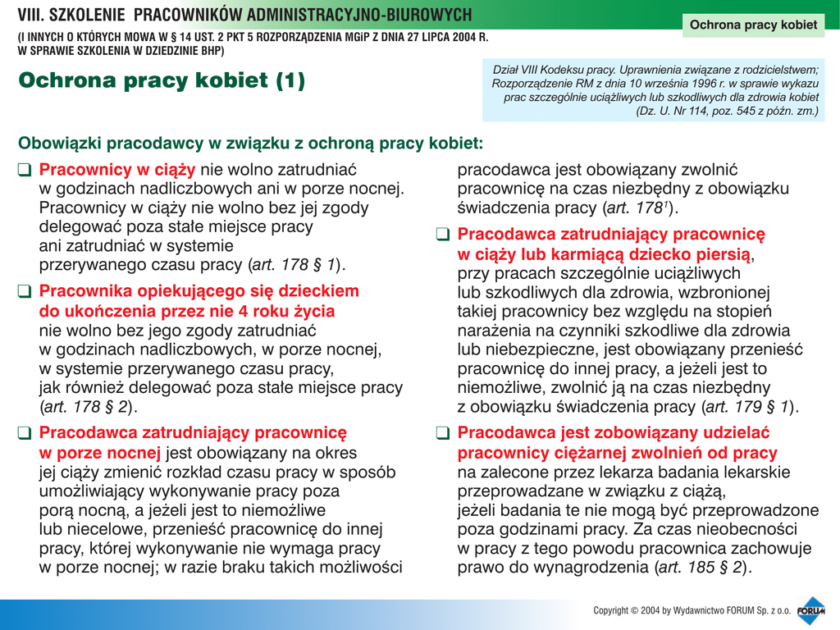
Task: Mark the box beside 'w ciąży lub karmiącą dziecko piersią' item
Action: (x=442, y=235)
